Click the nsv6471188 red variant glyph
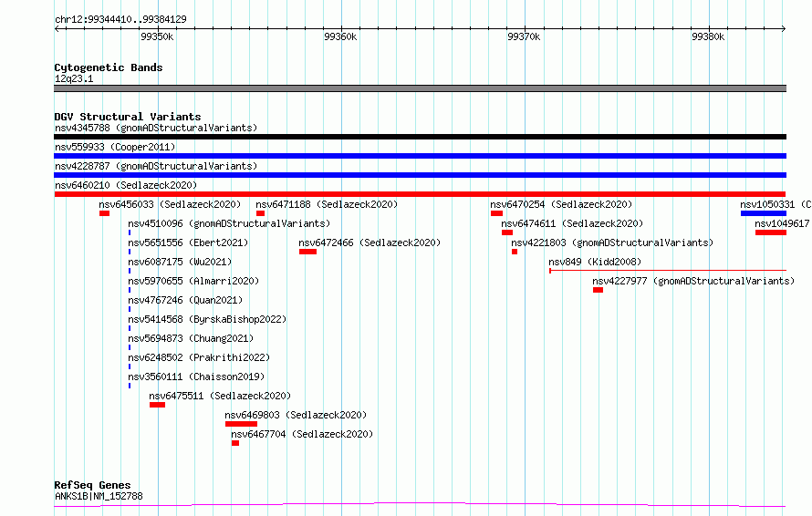 point(261,213)
